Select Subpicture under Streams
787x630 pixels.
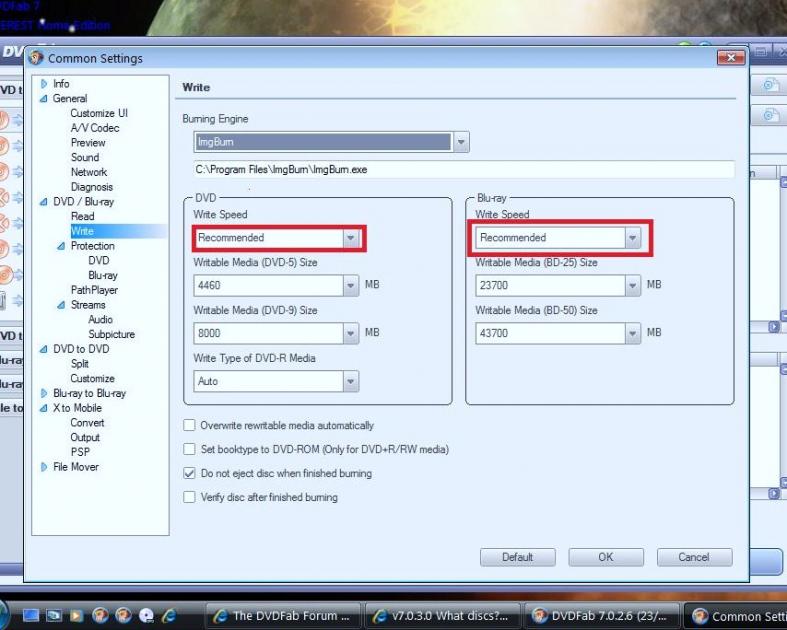pos(111,334)
